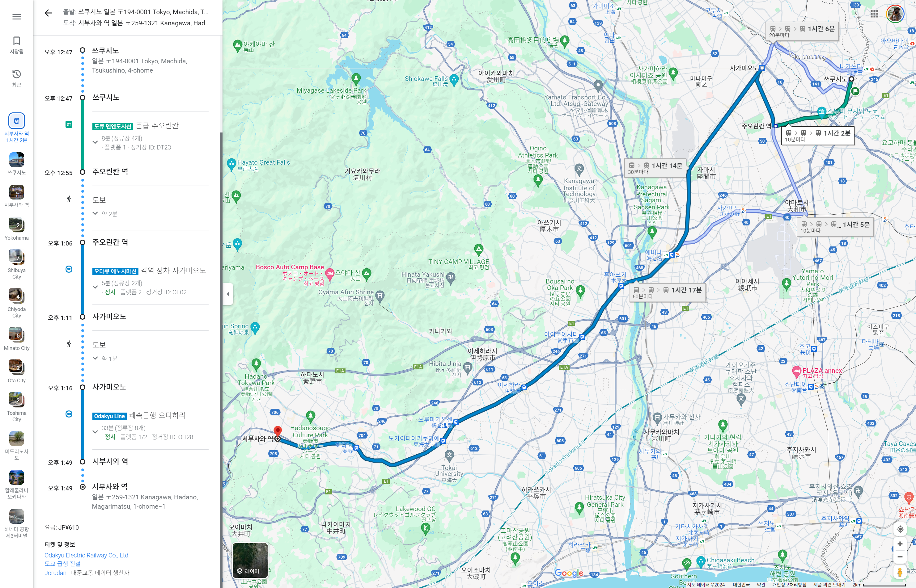This screenshot has width=916, height=588.
Task: Open the Saved places bookmark icon
Action: [16, 41]
